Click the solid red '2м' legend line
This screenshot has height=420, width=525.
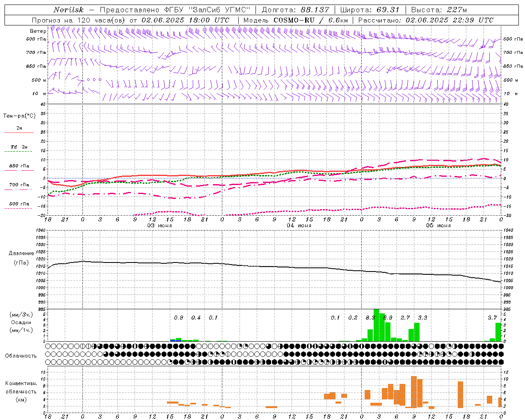19,132
